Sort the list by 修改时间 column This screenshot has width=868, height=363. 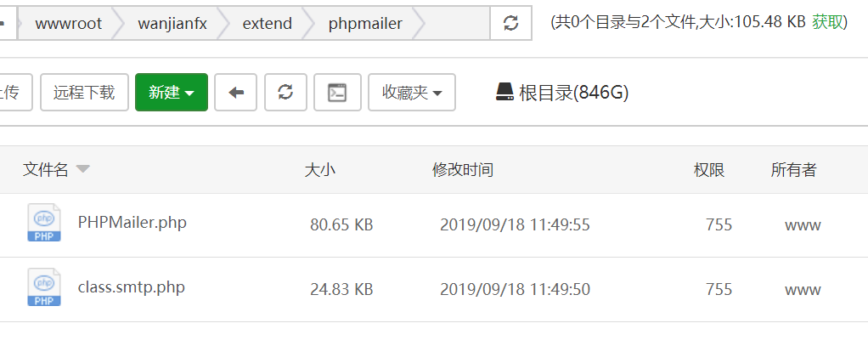[462, 170]
